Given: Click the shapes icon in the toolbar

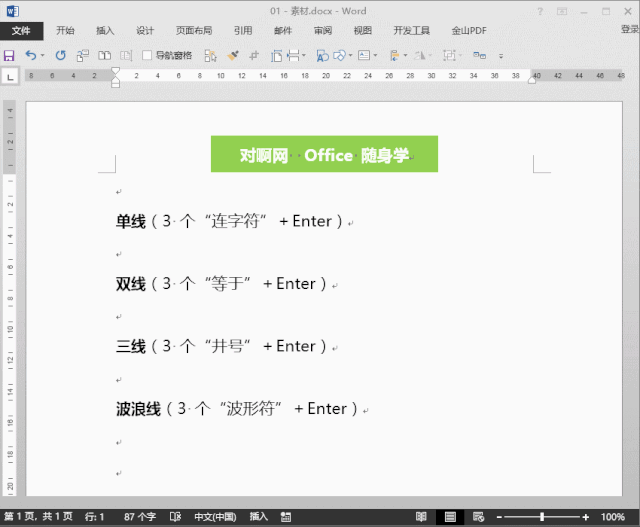Looking at the screenshot, I should pyautogui.click(x=340, y=55).
